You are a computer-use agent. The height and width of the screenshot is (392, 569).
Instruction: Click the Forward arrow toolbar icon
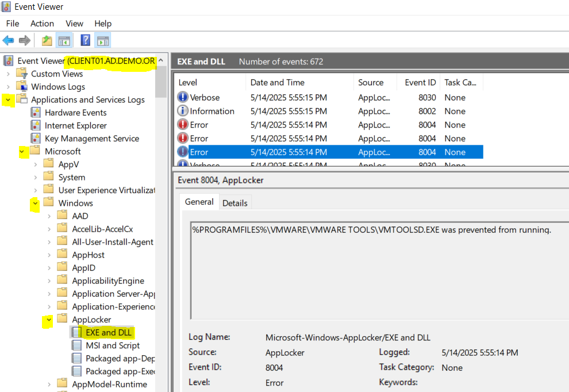[24, 40]
